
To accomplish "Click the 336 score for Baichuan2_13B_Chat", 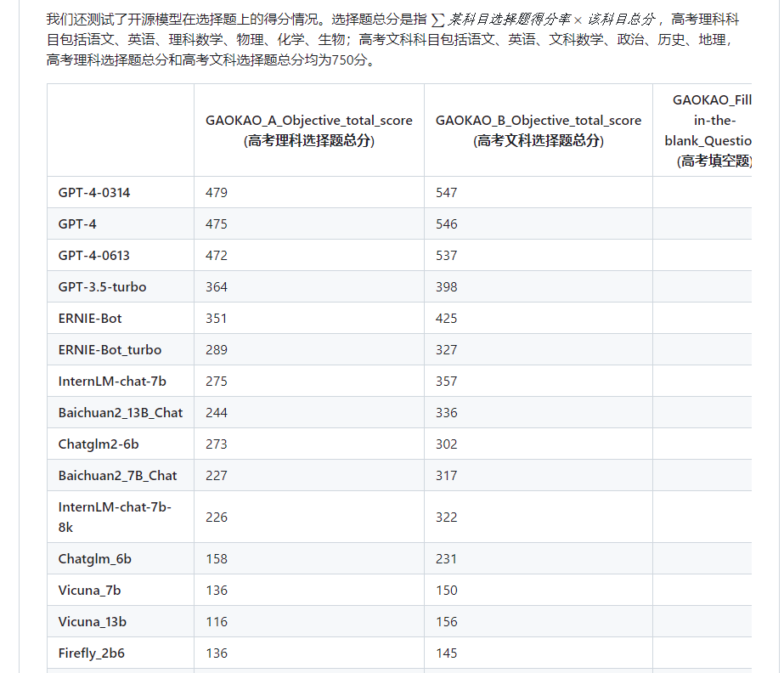I will coord(447,413).
